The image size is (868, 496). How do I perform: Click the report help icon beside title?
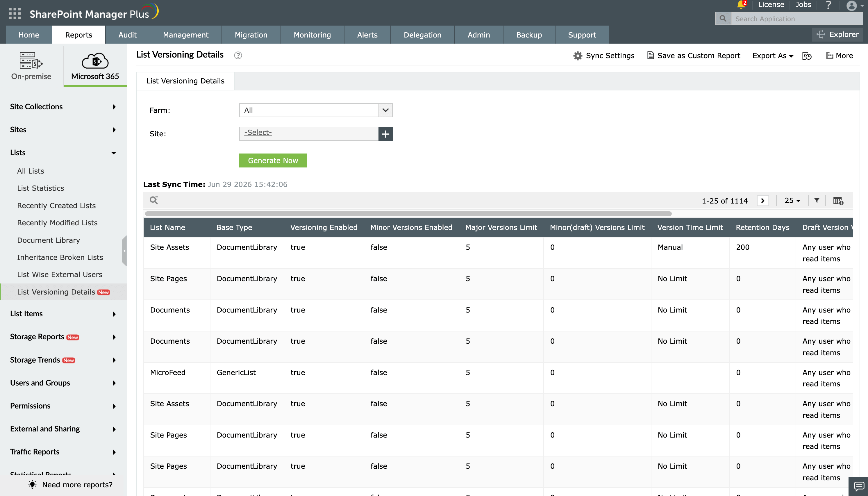(x=238, y=55)
